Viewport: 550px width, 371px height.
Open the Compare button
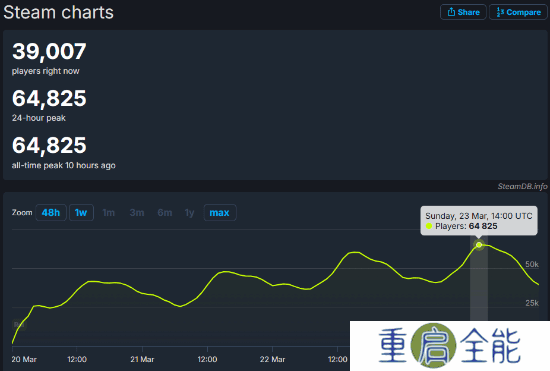tap(518, 12)
